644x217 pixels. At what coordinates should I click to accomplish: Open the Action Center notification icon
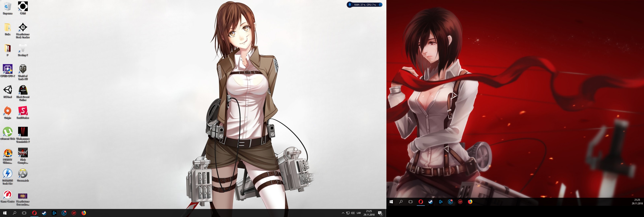380,213
